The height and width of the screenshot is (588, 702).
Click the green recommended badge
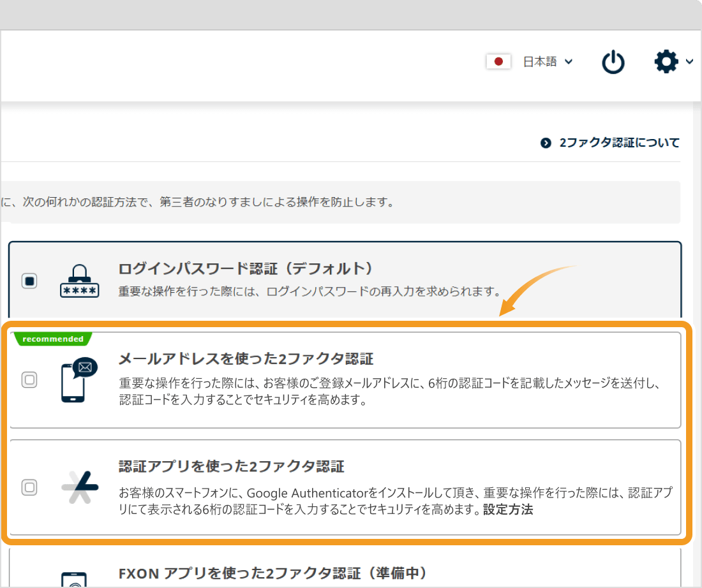point(53,339)
